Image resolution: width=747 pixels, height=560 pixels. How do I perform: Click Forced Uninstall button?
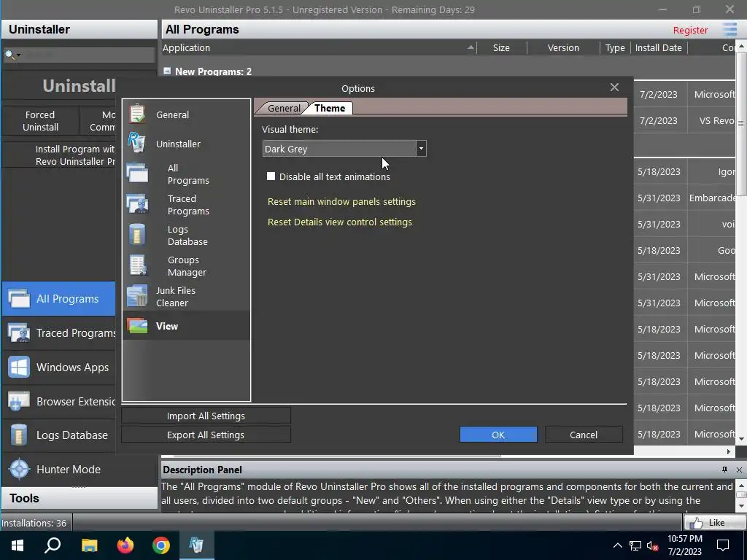coord(40,121)
